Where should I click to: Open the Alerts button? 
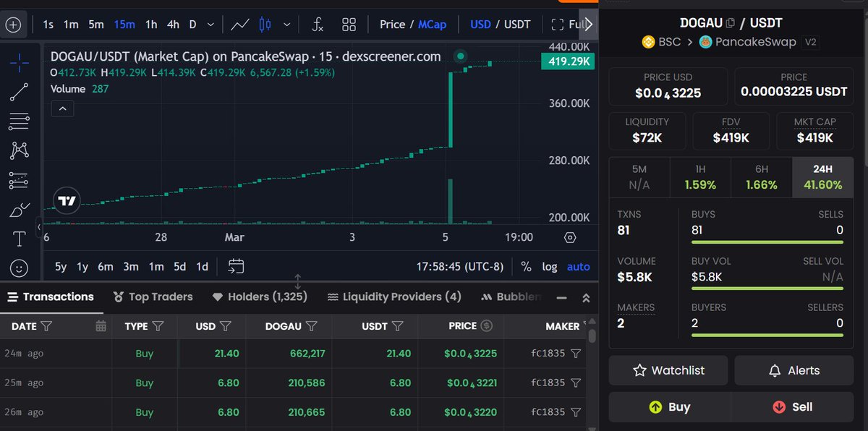(x=793, y=370)
